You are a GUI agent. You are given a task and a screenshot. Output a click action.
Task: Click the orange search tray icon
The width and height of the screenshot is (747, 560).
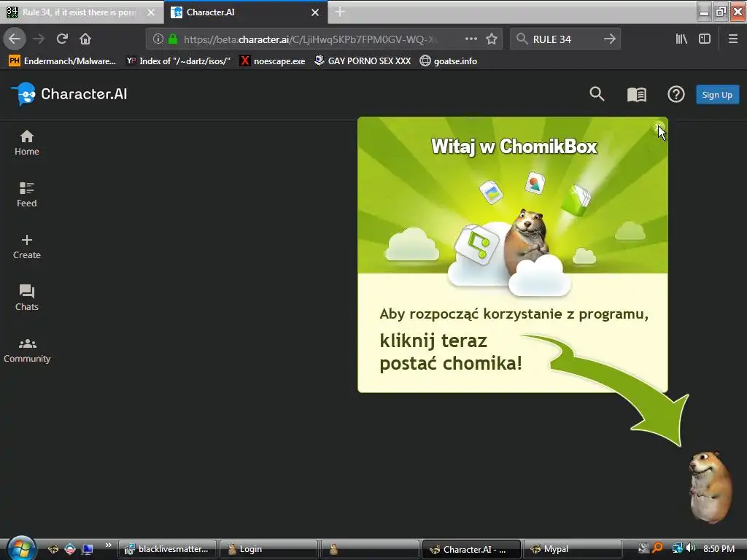pos(658,548)
